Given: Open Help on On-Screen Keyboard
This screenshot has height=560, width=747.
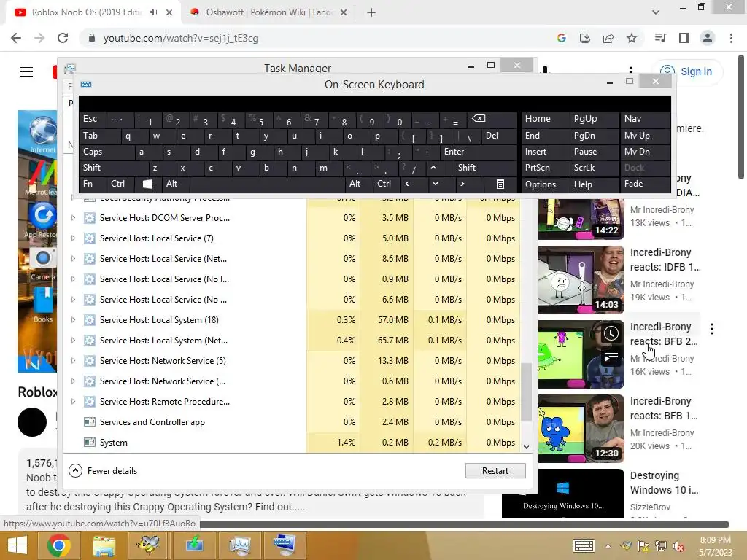Looking at the screenshot, I should point(594,184).
